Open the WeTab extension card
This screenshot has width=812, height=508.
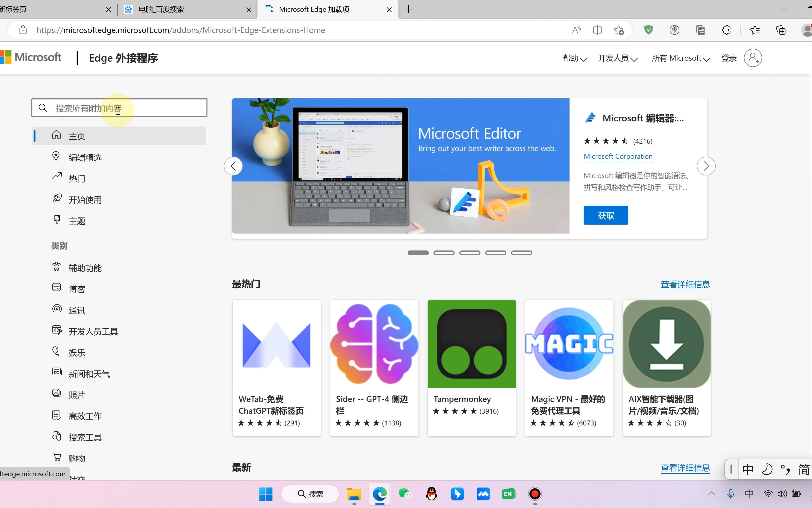click(277, 368)
